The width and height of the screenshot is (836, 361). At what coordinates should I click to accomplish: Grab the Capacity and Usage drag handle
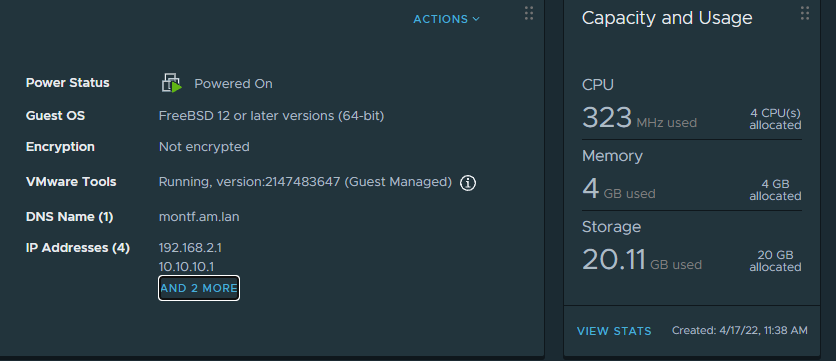click(805, 13)
